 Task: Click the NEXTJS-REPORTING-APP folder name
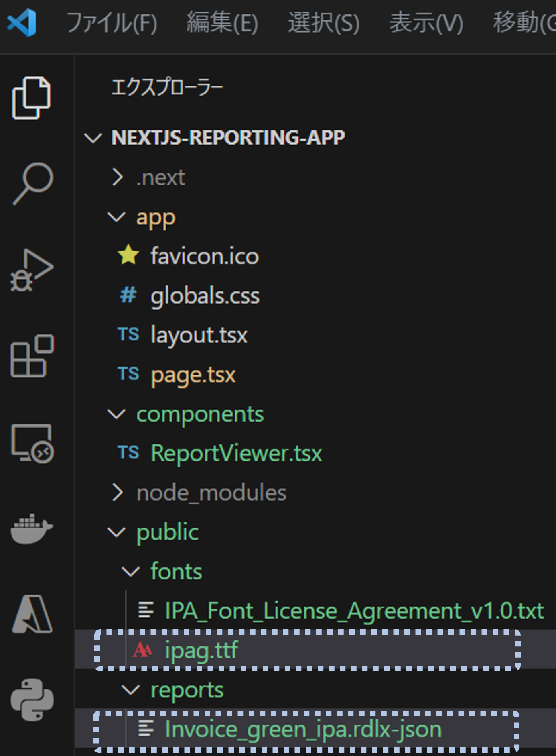[228, 138]
